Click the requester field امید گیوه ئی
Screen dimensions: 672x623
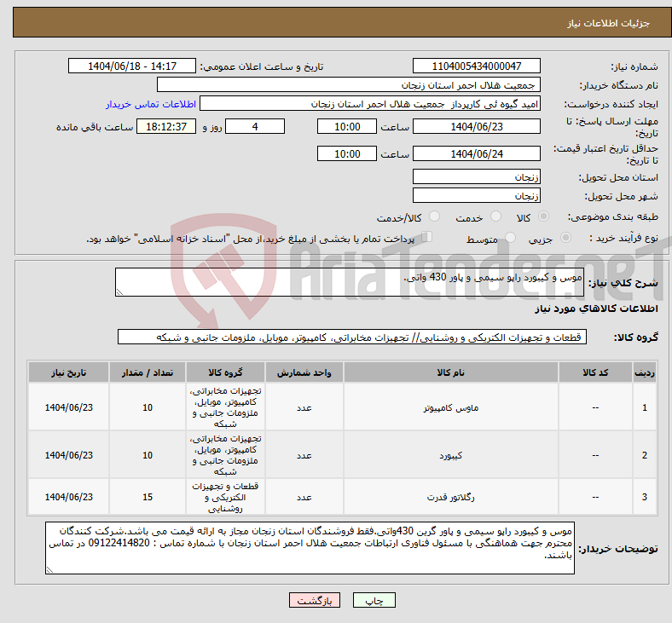click(x=370, y=104)
